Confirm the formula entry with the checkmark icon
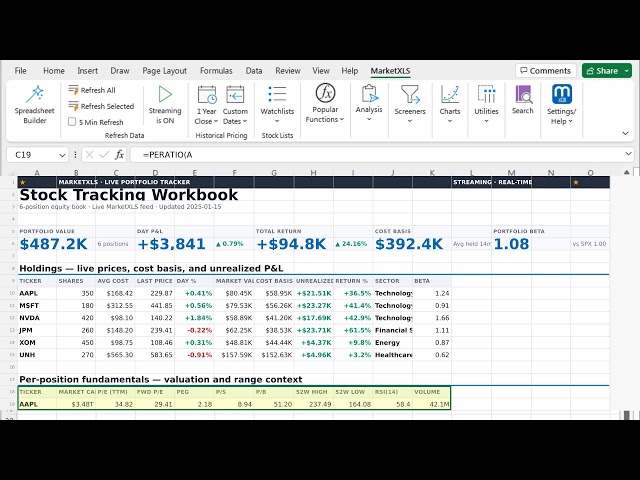 coord(104,155)
